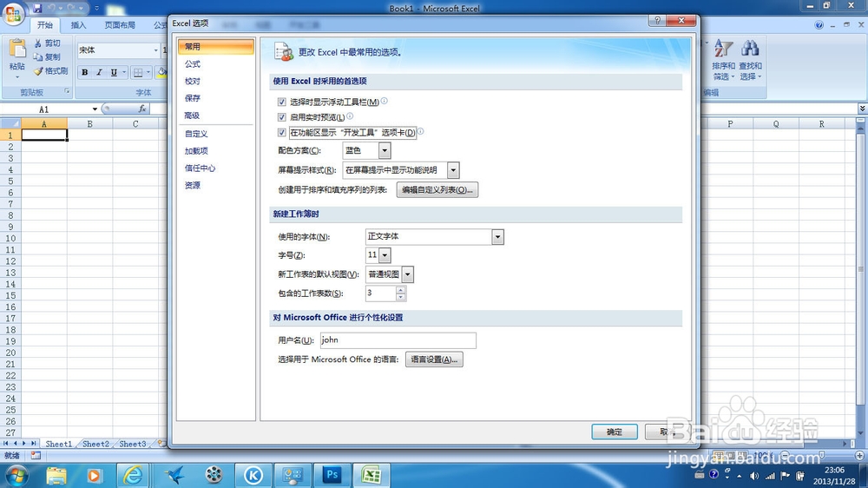Open the paste options arrow under 粘贴

point(17,76)
